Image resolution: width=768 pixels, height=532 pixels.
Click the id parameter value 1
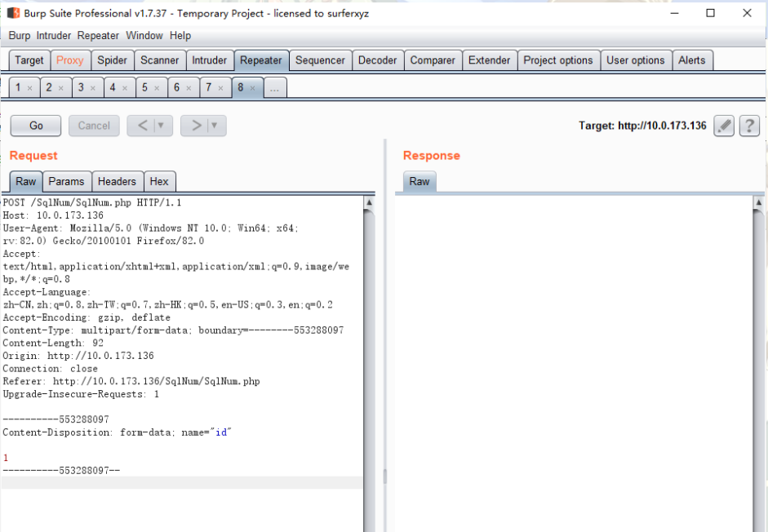coord(6,458)
